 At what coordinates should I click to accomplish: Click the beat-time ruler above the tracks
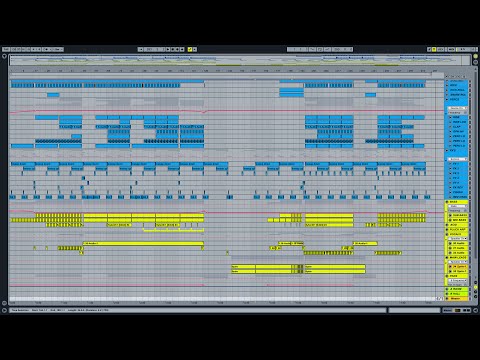pos(227,71)
